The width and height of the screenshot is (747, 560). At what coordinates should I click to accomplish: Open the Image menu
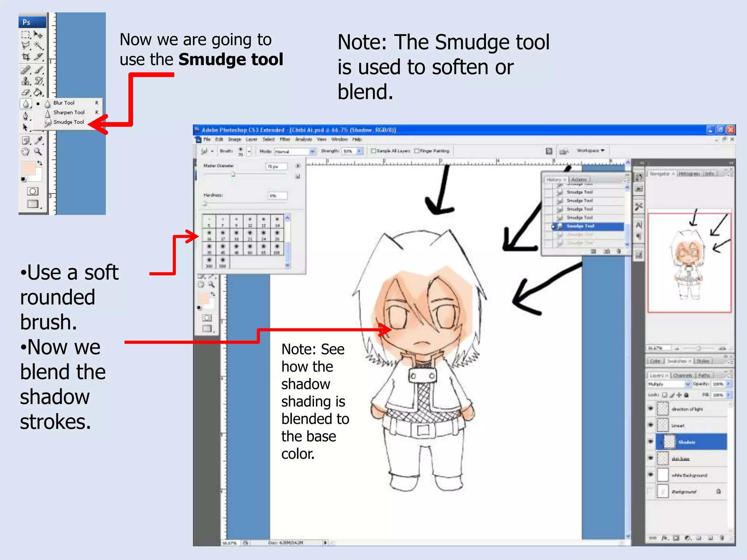point(235,139)
